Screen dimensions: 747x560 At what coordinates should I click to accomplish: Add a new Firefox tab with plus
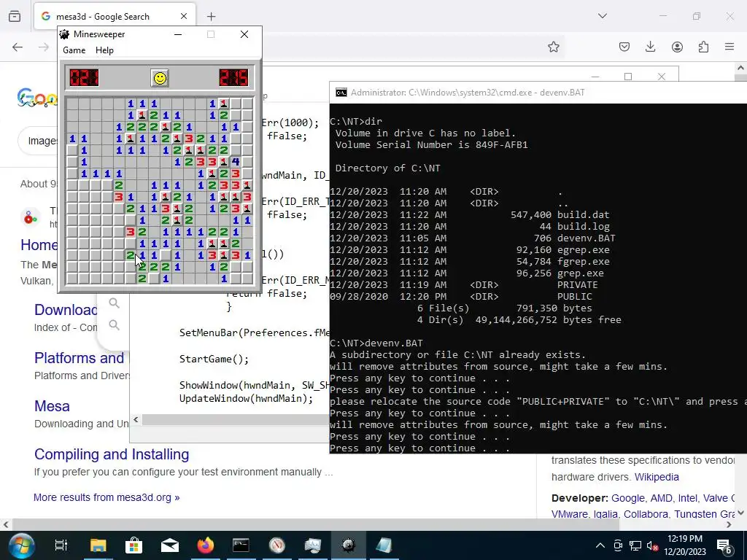(212, 17)
